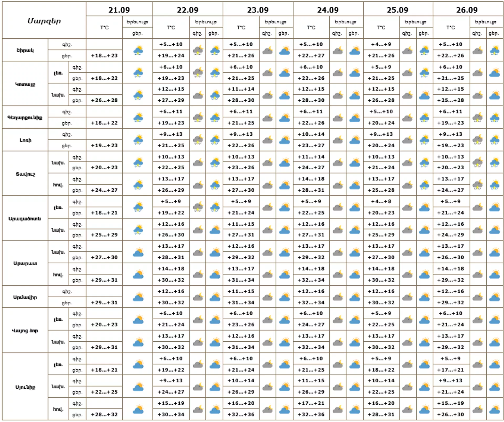Click the Երևույթ header under 26.09
This screenshot has width=504, height=422.
(x=486, y=22)
